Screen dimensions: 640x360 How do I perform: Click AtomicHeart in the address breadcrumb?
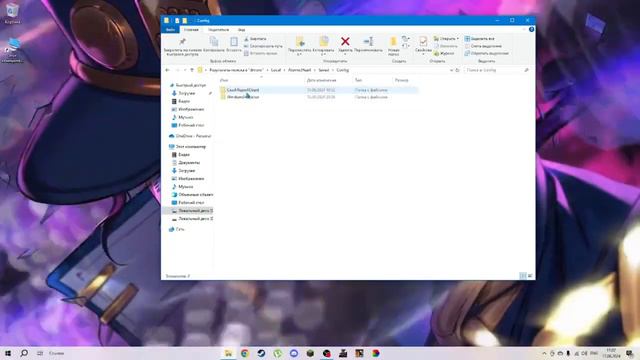(300, 70)
